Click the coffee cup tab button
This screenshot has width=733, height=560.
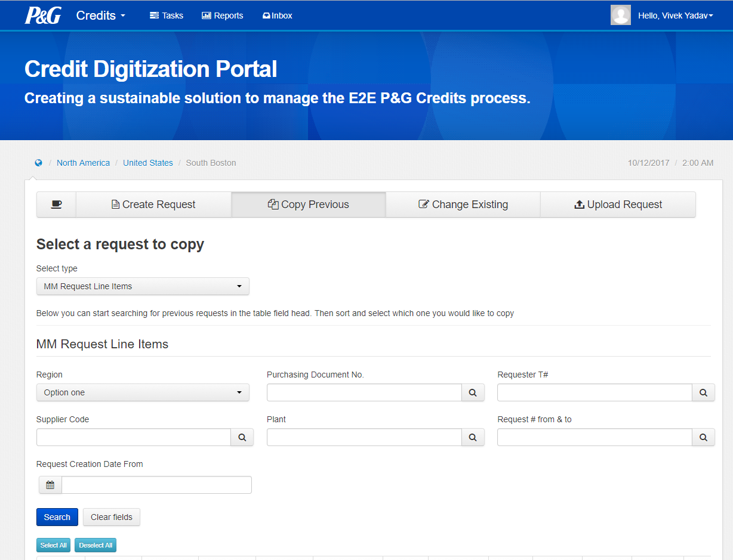point(56,205)
